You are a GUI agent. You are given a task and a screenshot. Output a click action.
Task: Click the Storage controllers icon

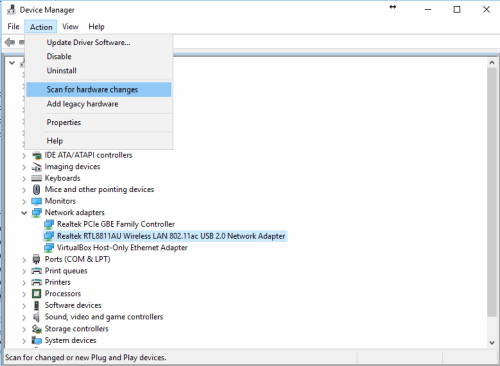click(36, 329)
